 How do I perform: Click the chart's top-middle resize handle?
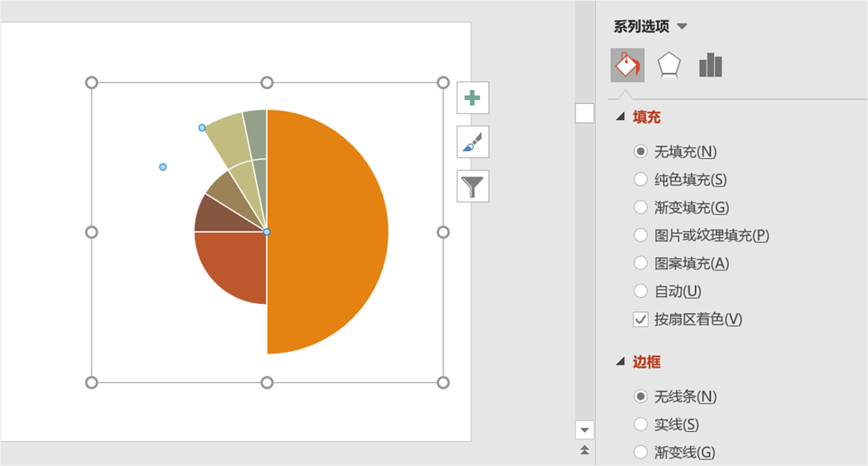(x=267, y=82)
